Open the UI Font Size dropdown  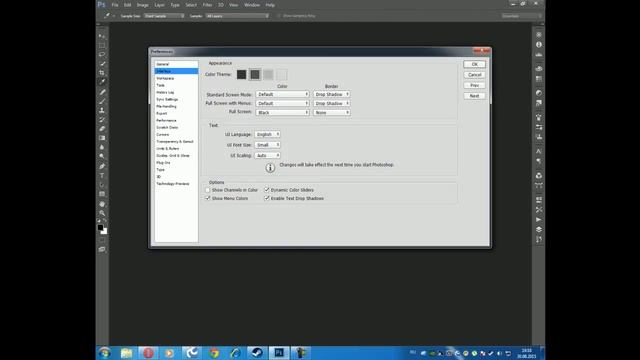[267, 145]
